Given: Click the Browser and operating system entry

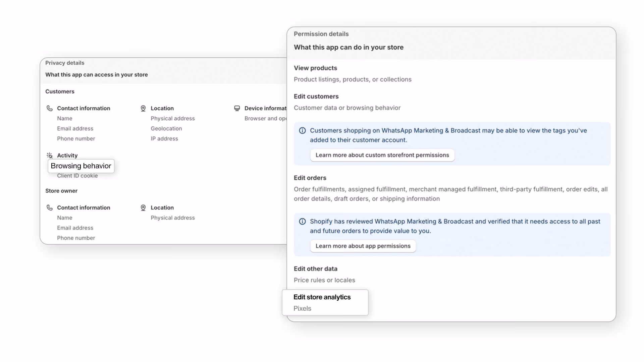Looking at the screenshot, I should click(x=265, y=118).
